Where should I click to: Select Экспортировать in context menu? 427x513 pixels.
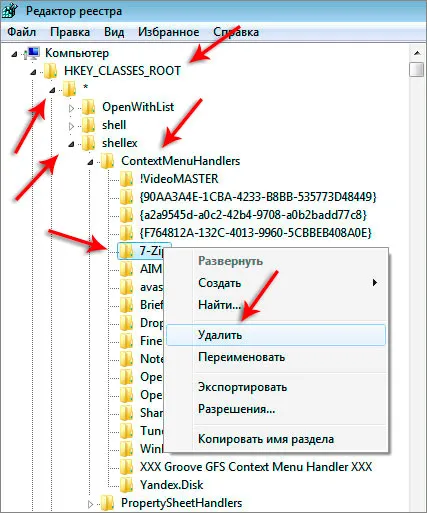pyautogui.click(x=243, y=387)
